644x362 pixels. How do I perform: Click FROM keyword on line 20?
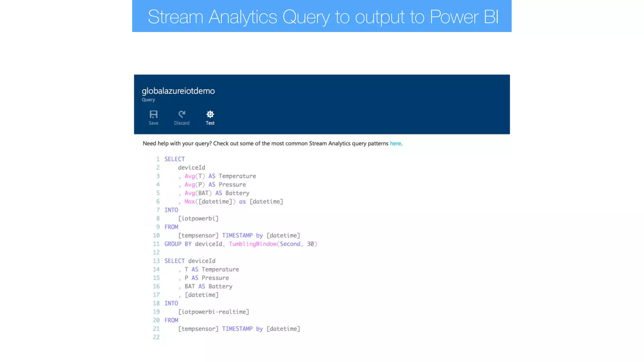pyautogui.click(x=171, y=320)
